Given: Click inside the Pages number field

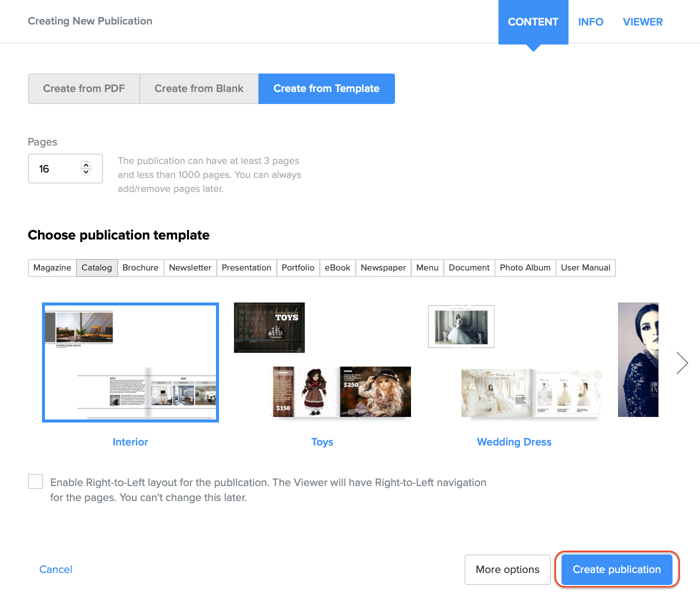Looking at the screenshot, I should point(55,168).
